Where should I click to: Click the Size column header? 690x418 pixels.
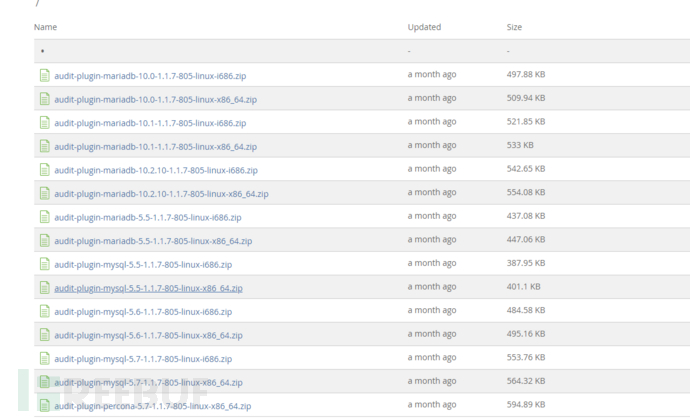point(514,27)
